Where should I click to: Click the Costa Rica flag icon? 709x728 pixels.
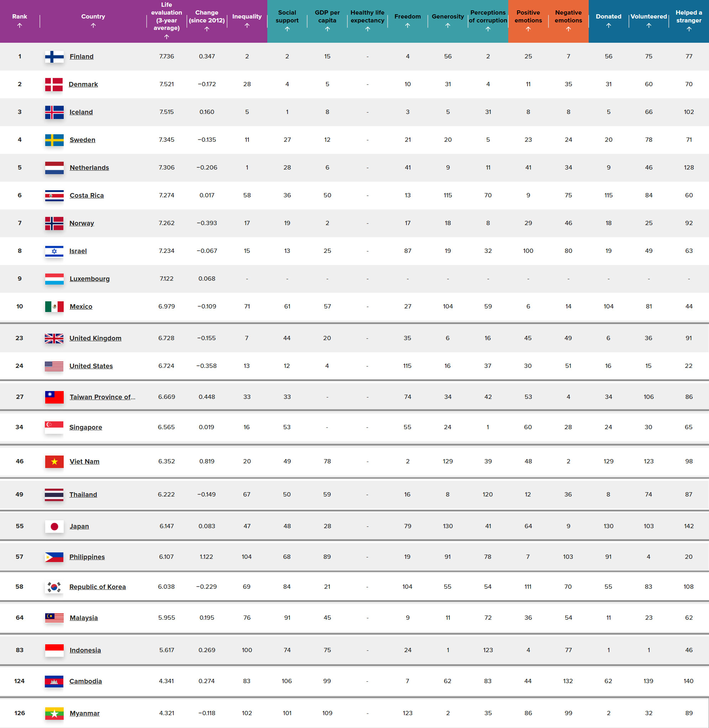click(54, 195)
